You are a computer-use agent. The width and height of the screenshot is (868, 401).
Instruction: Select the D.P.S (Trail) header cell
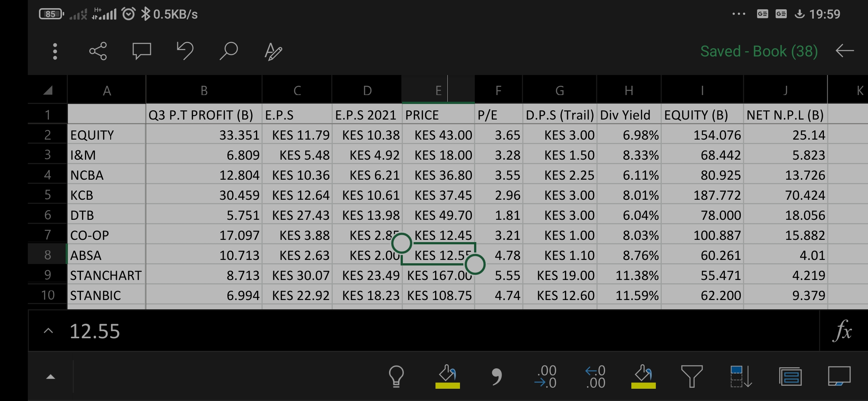[560, 115]
